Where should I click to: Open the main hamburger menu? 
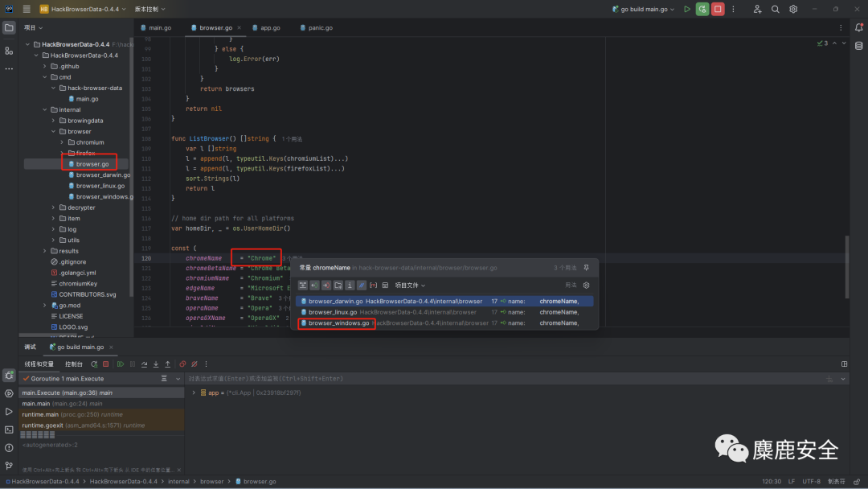tap(27, 9)
